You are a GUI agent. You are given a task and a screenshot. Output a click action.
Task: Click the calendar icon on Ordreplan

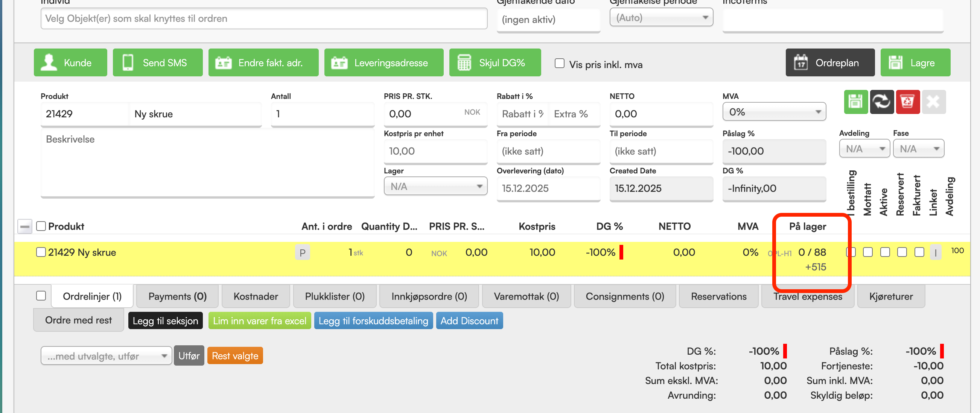800,63
